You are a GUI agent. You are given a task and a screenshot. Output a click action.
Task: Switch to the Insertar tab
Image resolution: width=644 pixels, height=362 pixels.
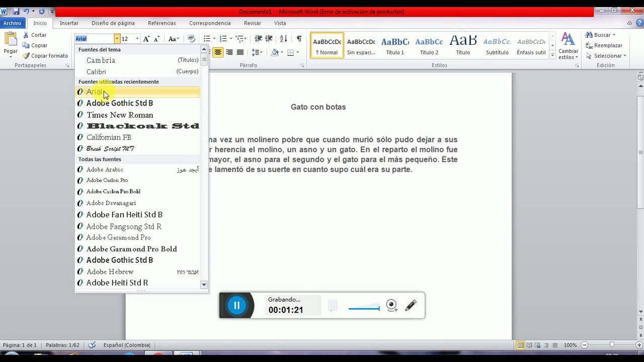coord(69,23)
